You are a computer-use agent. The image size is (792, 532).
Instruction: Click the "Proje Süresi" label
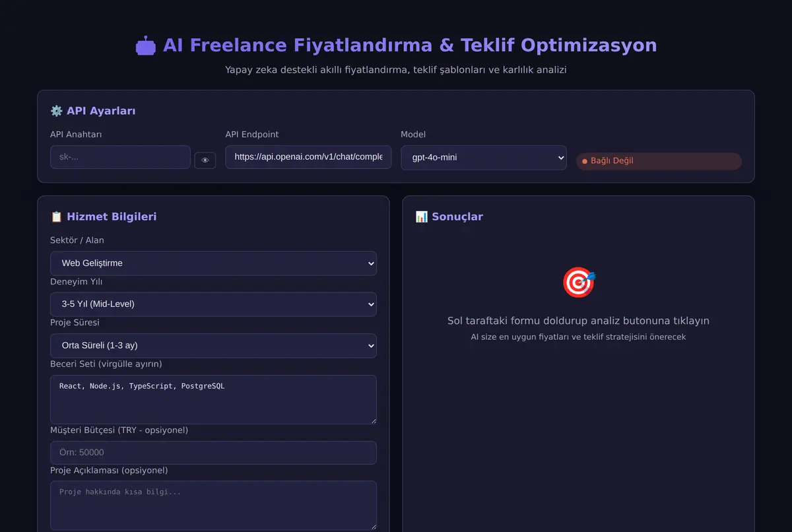pyautogui.click(x=75, y=323)
